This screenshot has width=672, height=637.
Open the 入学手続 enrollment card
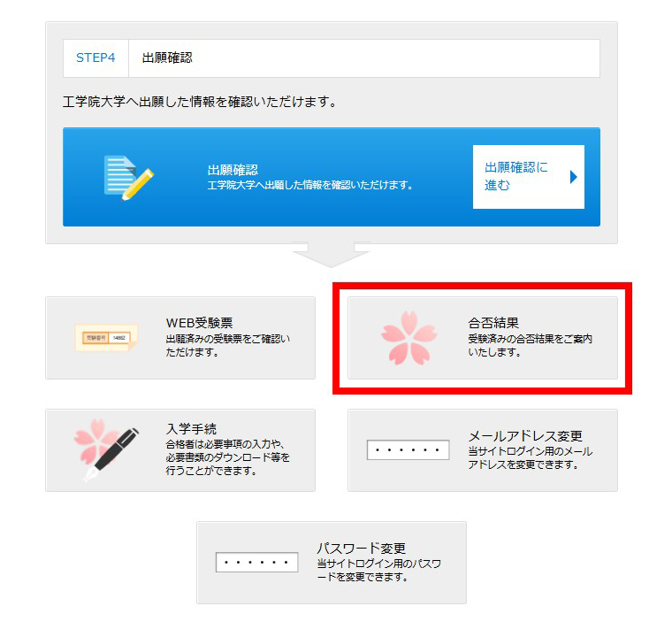point(180,450)
